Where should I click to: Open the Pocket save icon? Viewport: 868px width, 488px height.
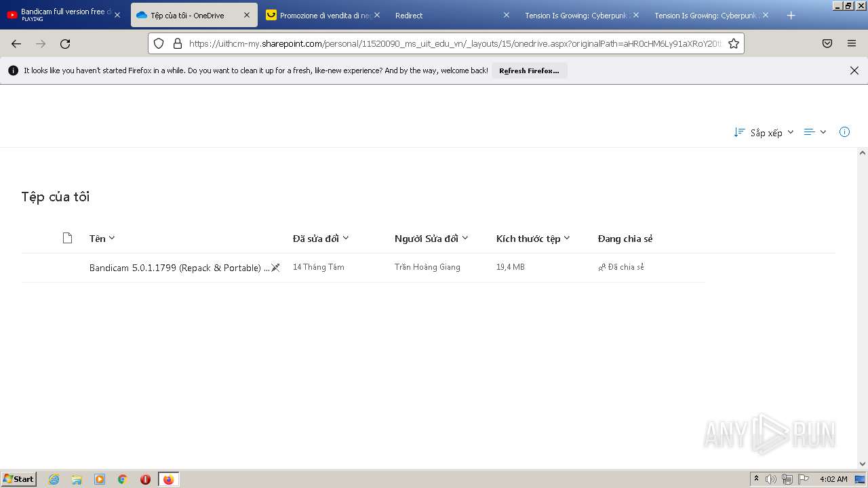[827, 43]
